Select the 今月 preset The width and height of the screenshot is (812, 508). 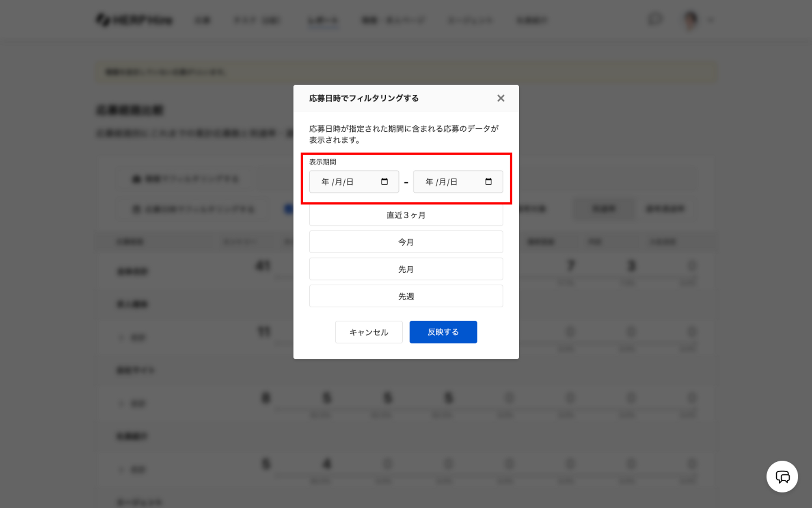[x=406, y=242]
